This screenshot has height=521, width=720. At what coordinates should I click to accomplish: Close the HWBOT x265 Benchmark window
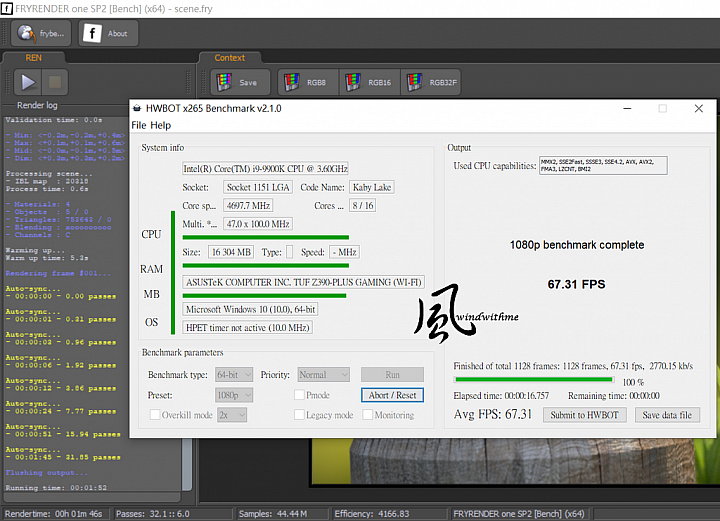pyautogui.click(x=698, y=108)
